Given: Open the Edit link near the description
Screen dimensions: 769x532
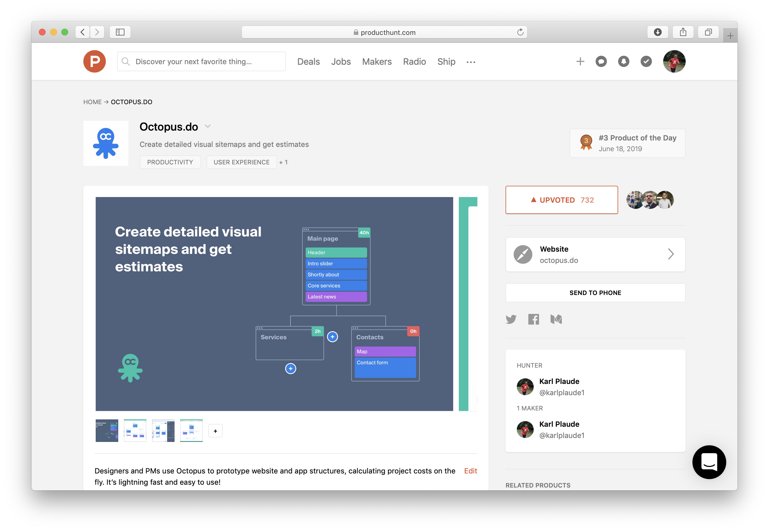Looking at the screenshot, I should (470, 471).
